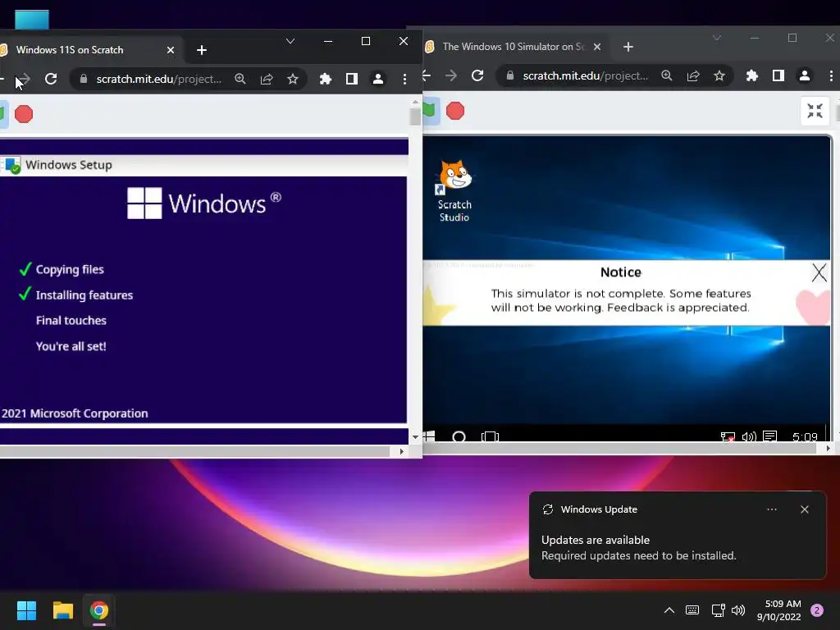Open File Explorer from the taskbar
This screenshot has height=630, width=840.
click(x=62, y=610)
